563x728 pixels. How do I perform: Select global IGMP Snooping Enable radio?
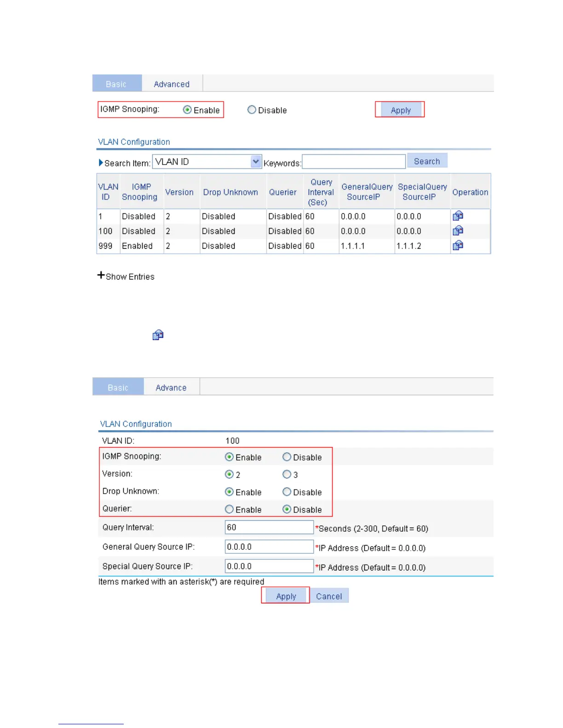pos(187,110)
